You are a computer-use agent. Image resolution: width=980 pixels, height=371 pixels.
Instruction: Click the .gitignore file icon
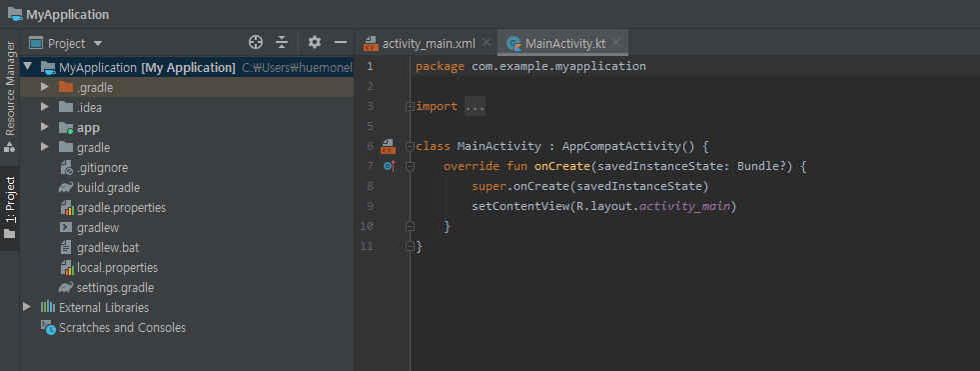tap(67, 168)
